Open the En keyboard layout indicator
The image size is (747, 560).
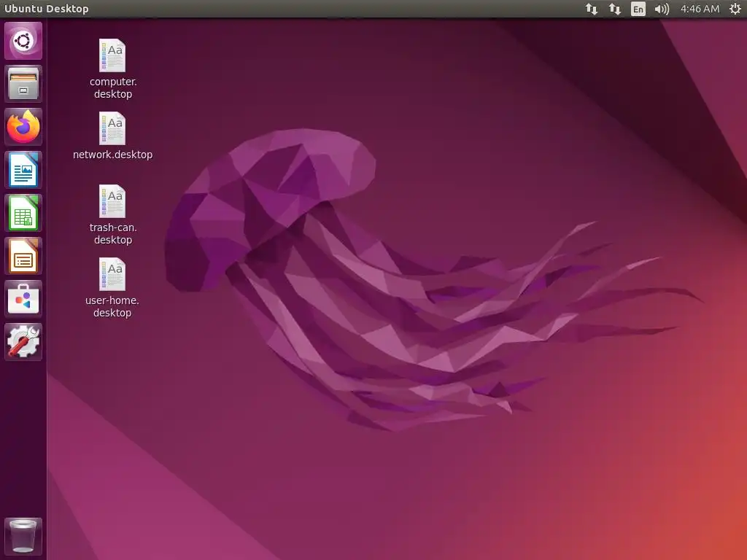[x=638, y=9]
